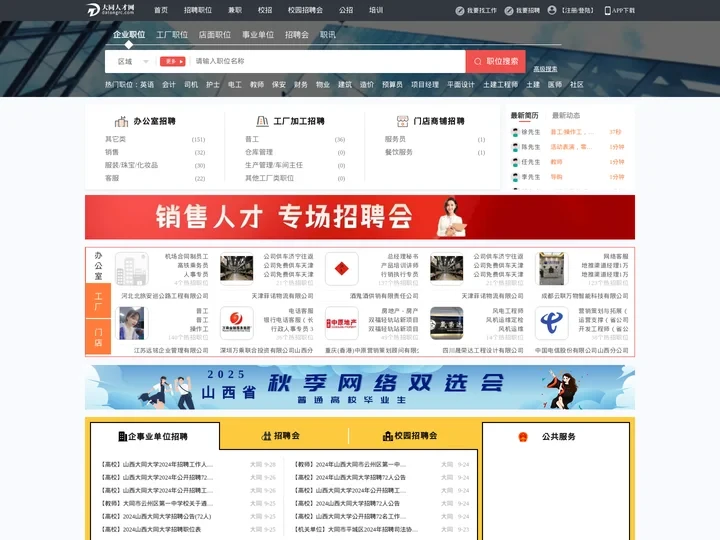This screenshot has height=540, width=720.
Task: Click the 注册·登陆 link
Action: [x=578, y=11]
